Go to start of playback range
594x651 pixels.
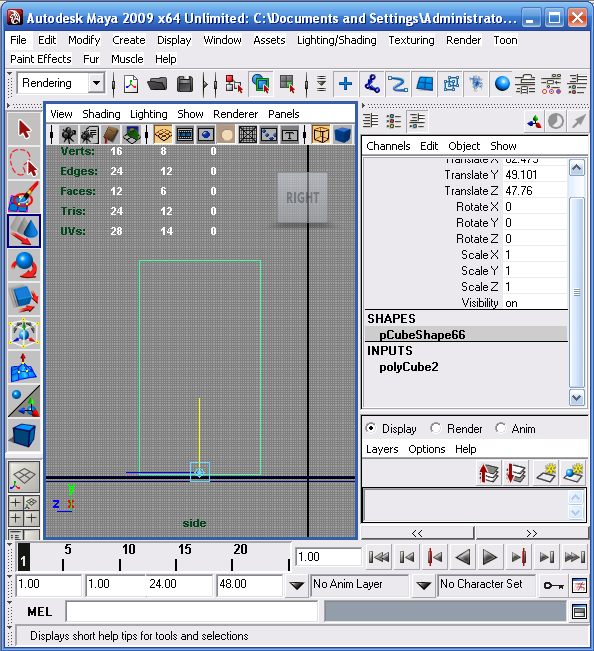coord(379,557)
